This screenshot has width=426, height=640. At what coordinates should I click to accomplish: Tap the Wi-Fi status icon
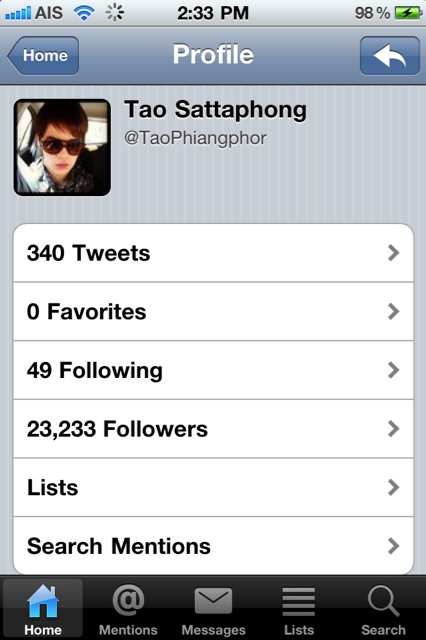pyautogui.click(x=84, y=13)
